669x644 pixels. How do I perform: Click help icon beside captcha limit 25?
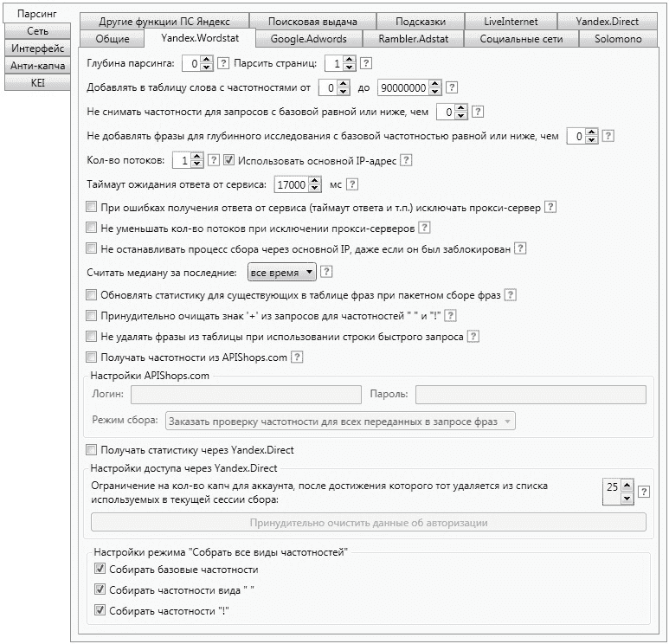643,492
